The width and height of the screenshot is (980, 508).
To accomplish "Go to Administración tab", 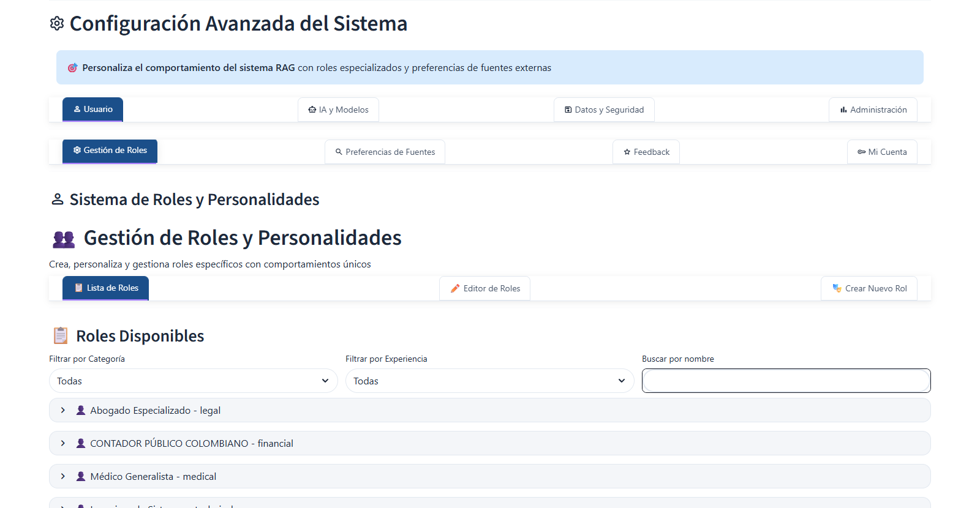I will pyautogui.click(x=873, y=110).
